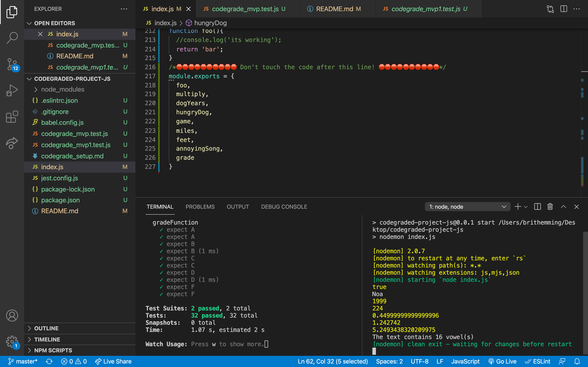Open the Extensions view
Image resolution: width=588 pixels, height=367 pixels.
pos(12,117)
